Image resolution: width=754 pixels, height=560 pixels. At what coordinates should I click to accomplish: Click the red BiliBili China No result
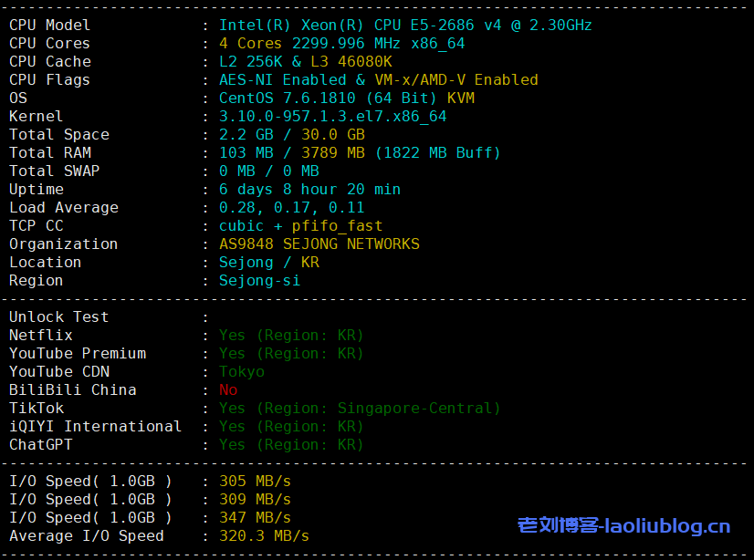click(228, 390)
